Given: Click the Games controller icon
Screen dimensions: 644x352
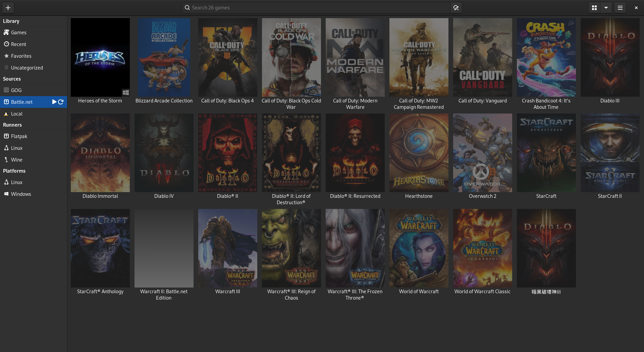Looking at the screenshot, I should point(6,32).
